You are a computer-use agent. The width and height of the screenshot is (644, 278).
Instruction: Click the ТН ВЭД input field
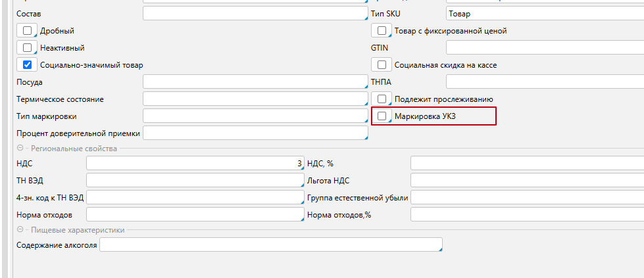point(194,181)
